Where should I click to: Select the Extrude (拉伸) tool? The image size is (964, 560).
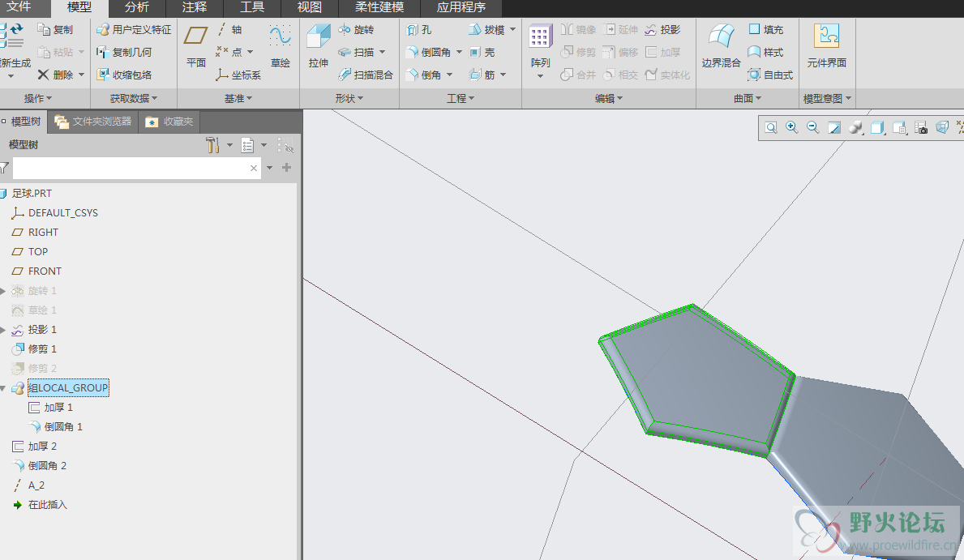tap(319, 46)
